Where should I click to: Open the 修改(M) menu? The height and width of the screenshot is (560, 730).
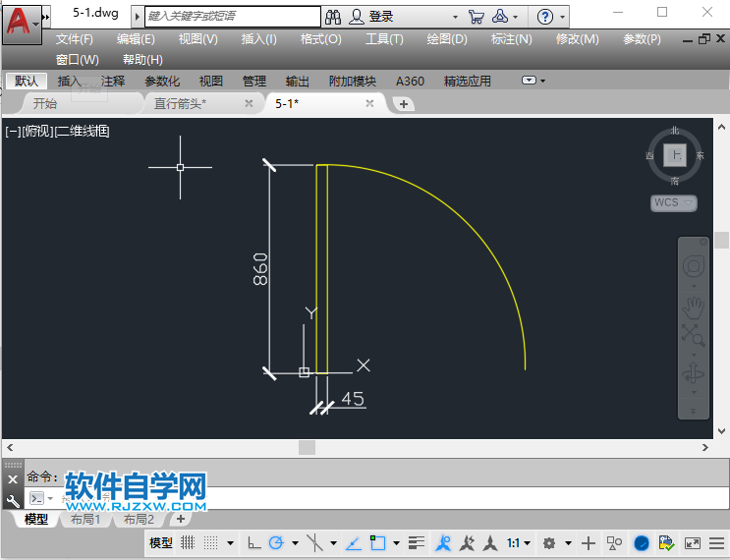[577, 39]
